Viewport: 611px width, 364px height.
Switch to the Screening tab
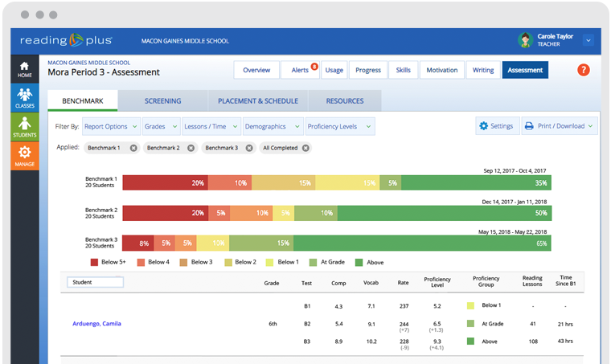pos(162,101)
